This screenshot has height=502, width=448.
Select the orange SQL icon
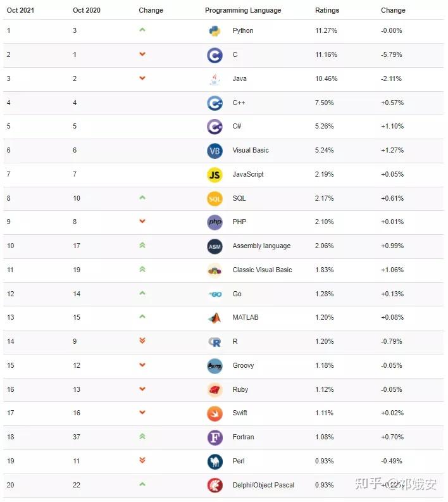[x=215, y=198]
